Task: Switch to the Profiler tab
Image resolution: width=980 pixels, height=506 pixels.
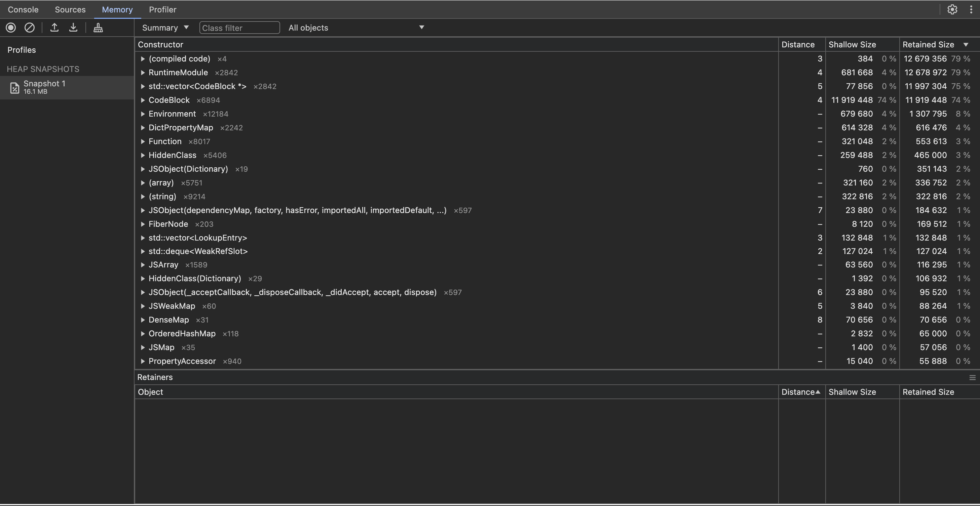Action: pyautogui.click(x=162, y=9)
